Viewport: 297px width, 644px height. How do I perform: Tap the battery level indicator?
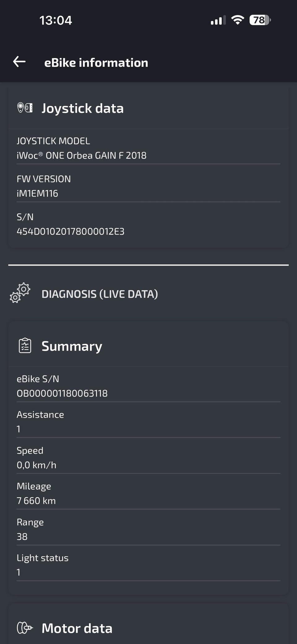260,20
